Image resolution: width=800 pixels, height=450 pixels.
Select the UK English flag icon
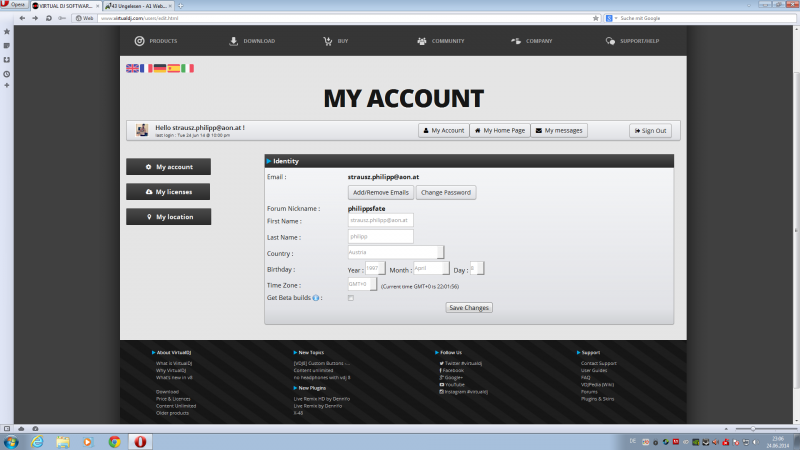(132, 68)
